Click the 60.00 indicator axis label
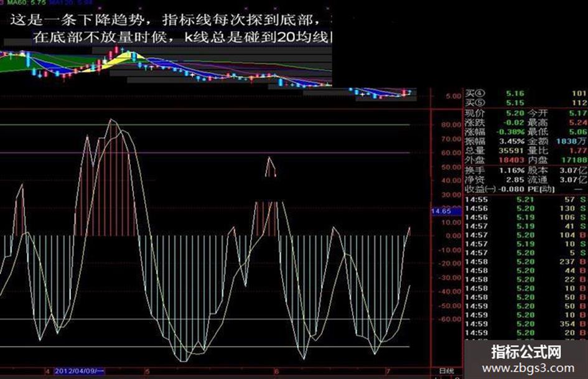Screen dimensions: 588x379 click(x=451, y=152)
